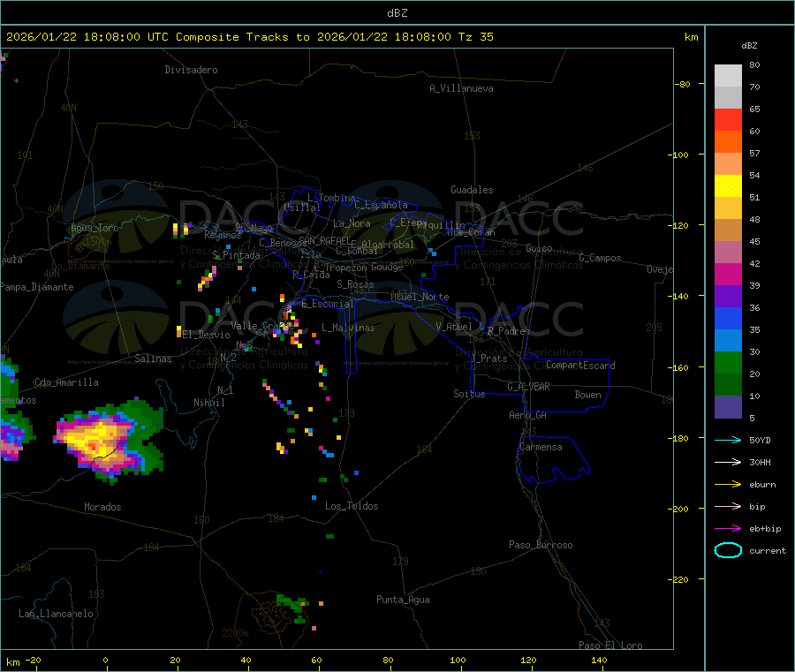
Task: Click the eburn yellow arrow legend icon
Action: coord(728,485)
